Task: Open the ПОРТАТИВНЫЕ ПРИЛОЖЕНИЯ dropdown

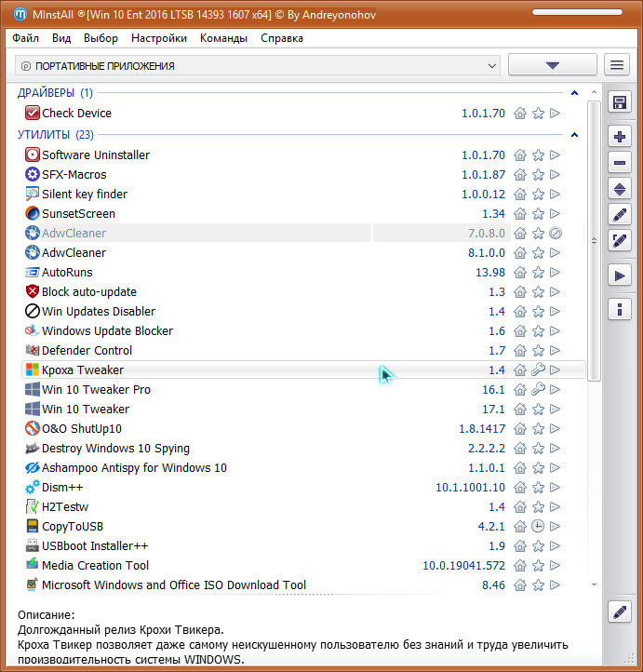Action: (x=258, y=66)
